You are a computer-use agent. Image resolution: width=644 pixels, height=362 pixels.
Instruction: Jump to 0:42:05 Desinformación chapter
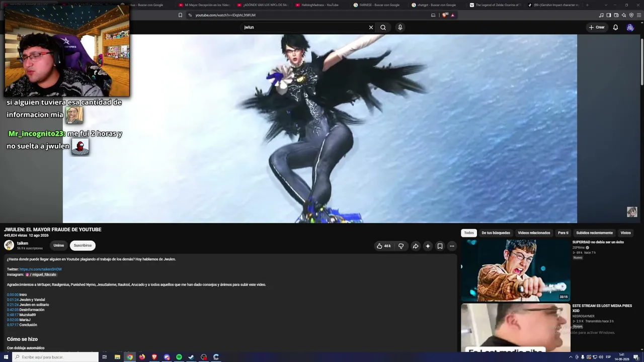click(x=13, y=310)
